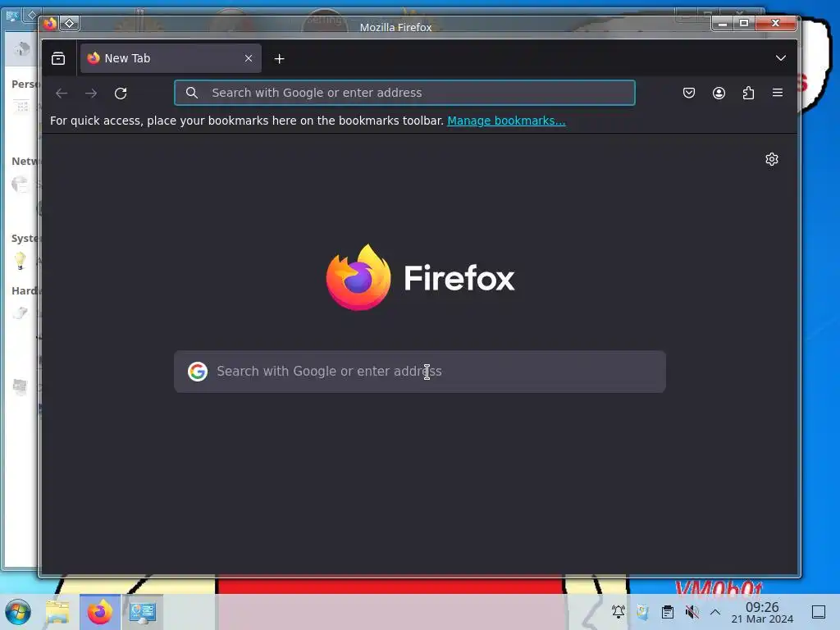The image size is (840, 630).
Task: Go forward one page
Action: click(x=91, y=94)
